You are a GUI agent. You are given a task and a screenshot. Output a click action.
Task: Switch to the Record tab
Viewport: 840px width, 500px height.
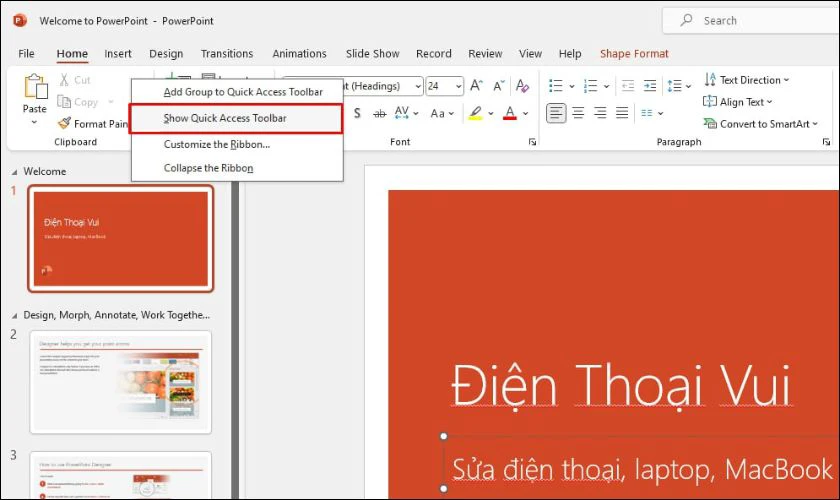[x=434, y=54]
